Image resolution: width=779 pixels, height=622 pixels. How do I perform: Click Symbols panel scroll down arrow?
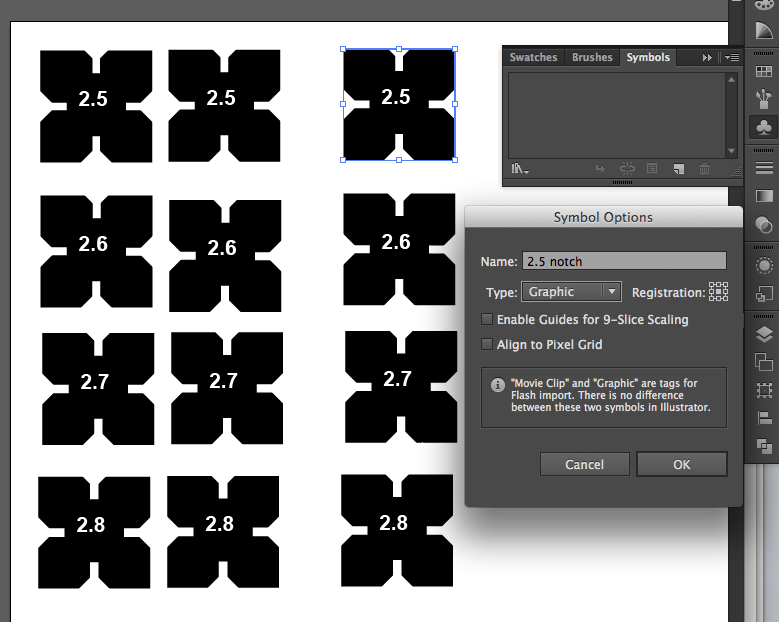tap(731, 151)
